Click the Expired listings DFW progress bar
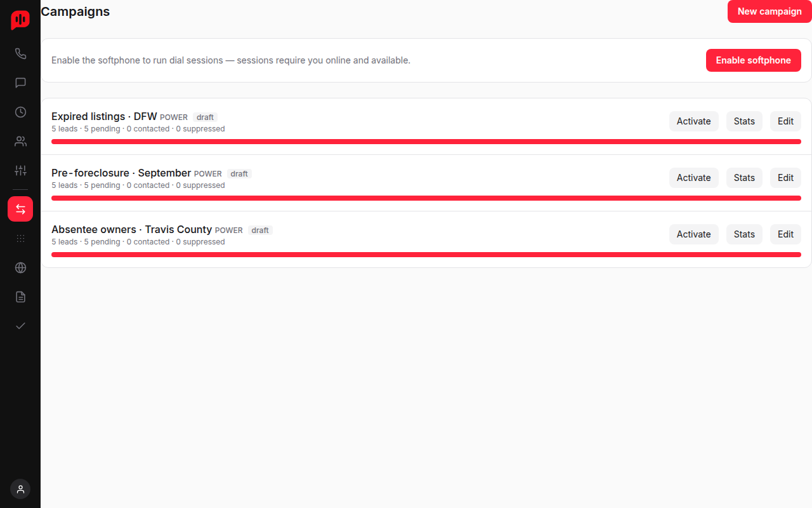 point(426,142)
